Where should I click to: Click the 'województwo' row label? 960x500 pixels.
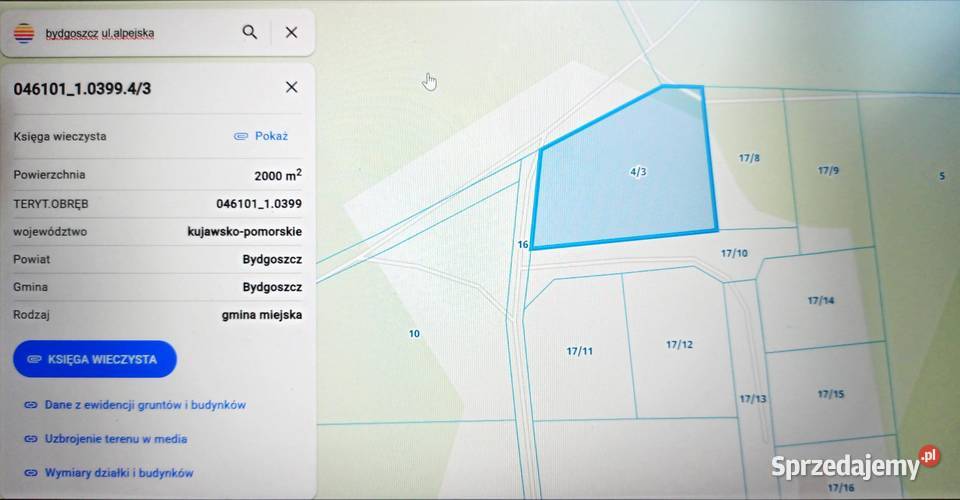50,231
